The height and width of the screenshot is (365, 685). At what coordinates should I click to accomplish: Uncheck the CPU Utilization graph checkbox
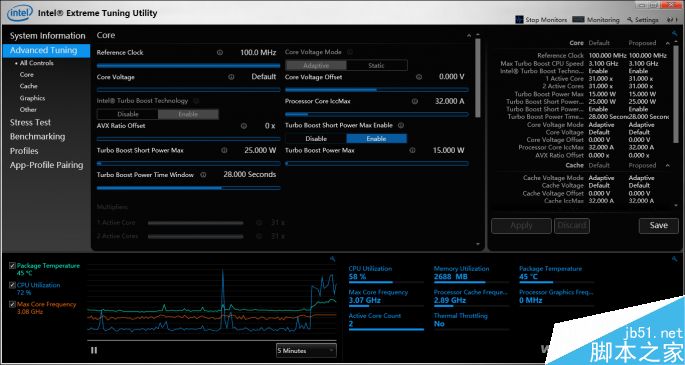tap(12, 285)
